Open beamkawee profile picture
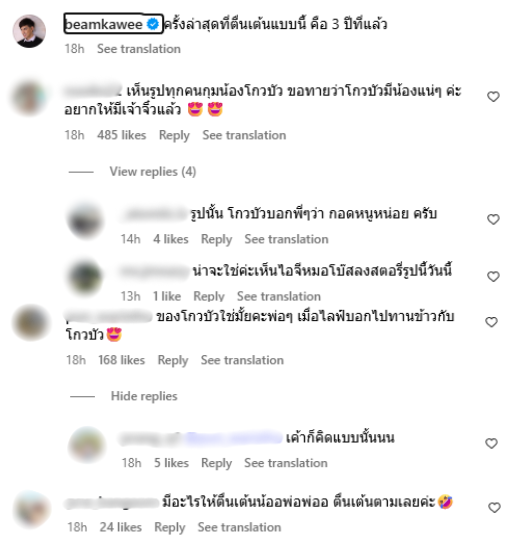528x546 pixels. pyautogui.click(x=29, y=31)
